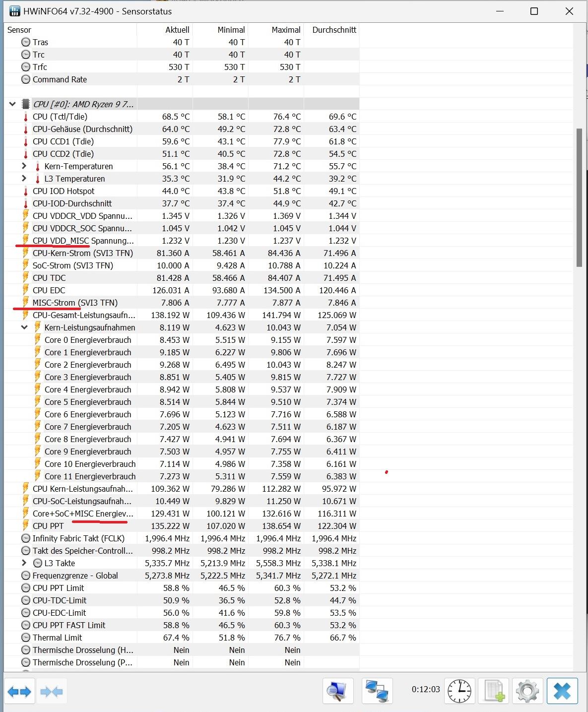Click lightning icon beside Core 0 Energieverbrauch

38,340
